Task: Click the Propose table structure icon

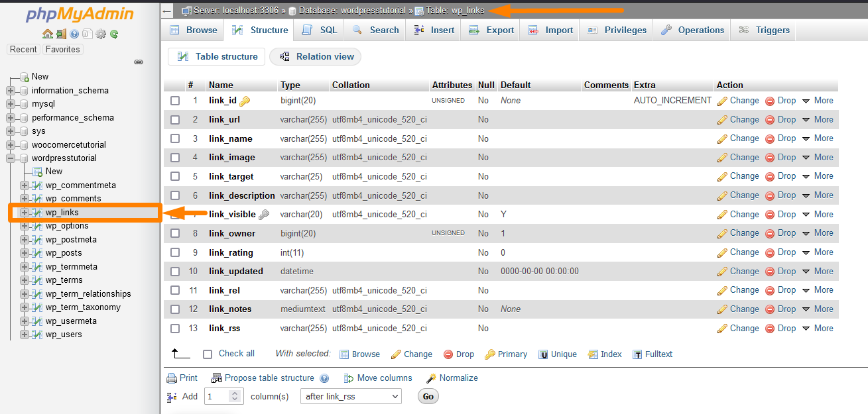Action: [216, 378]
